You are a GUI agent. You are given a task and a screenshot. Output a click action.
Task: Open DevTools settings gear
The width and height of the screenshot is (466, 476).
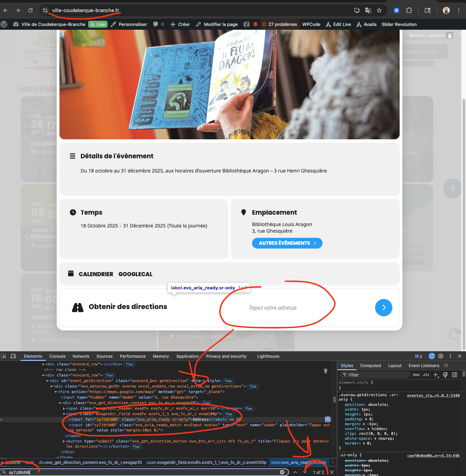441,356
